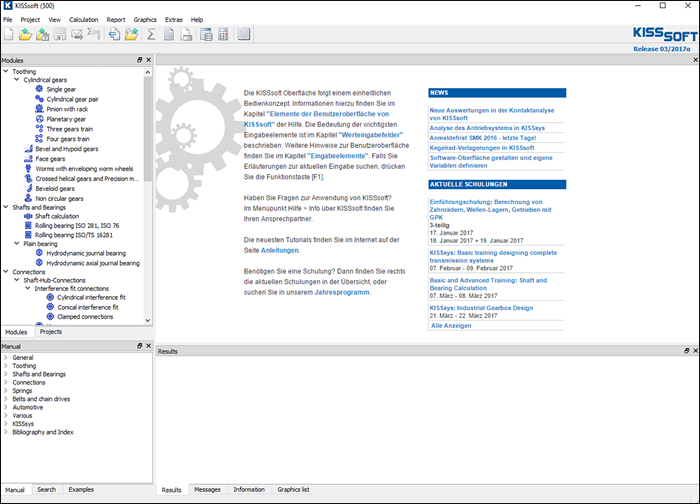Open the database tool icon
Image resolution: width=700 pixels, height=504 pixels.
point(206,34)
